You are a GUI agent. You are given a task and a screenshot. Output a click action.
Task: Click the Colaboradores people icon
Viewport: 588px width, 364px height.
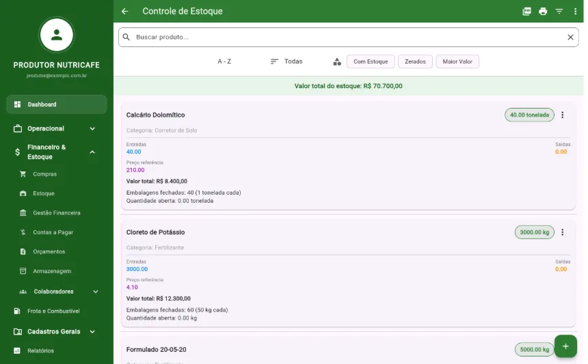pyautogui.click(x=23, y=292)
